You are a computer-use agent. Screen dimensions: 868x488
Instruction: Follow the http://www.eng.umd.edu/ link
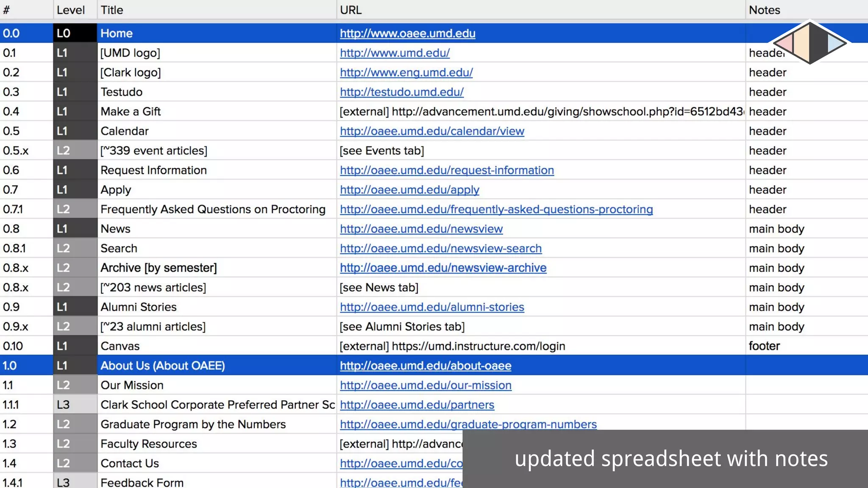point(406,72)
